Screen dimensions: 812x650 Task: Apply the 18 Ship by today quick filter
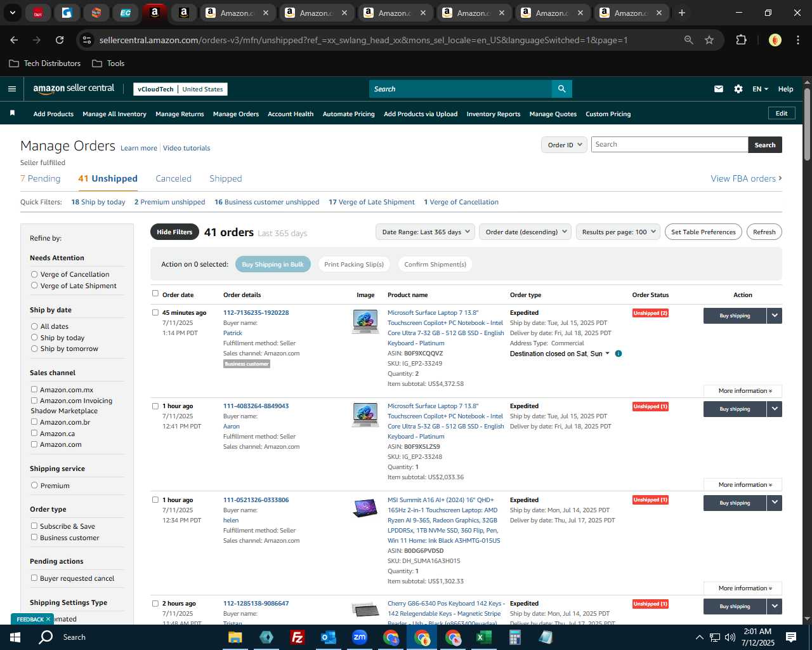click(98, 202)
